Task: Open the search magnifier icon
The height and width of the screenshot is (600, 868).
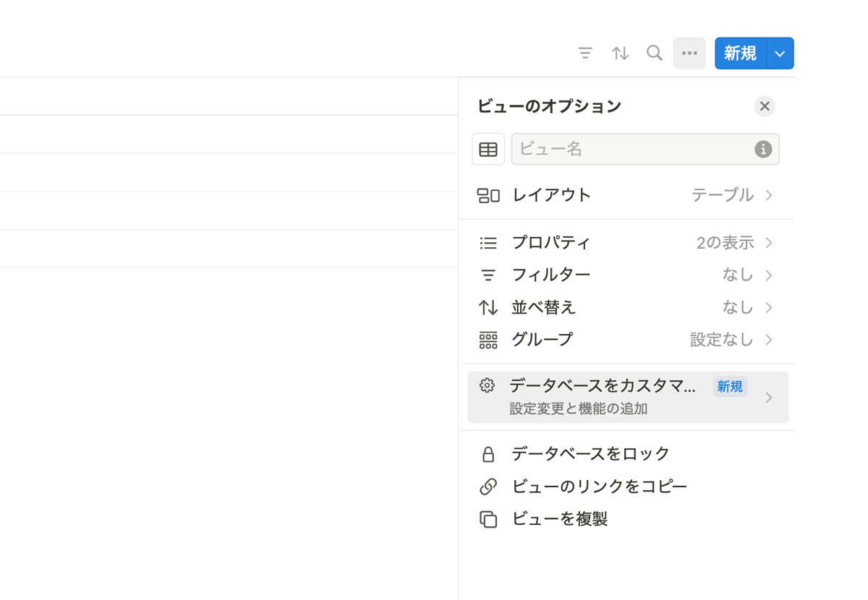Action: point(655,53)
